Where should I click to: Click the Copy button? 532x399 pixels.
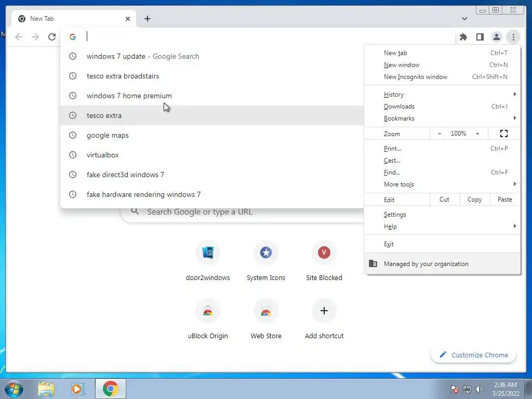(x=475, y=199)
